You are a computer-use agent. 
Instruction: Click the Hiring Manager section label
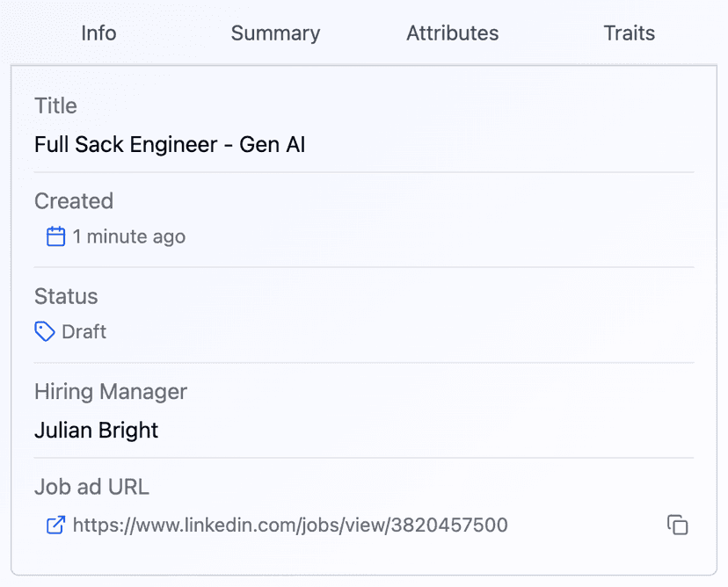[110, 392]
